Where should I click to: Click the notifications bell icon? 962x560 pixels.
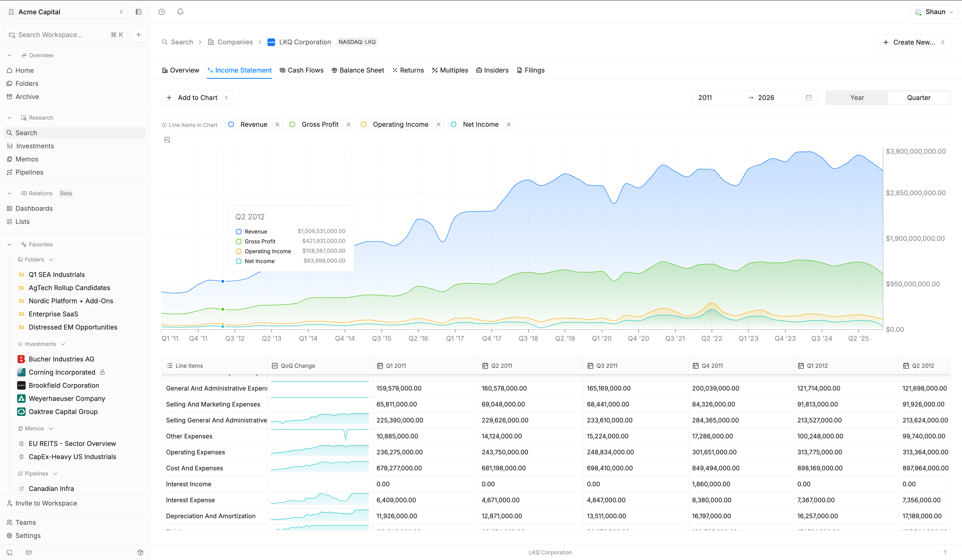tap(180, 12)
